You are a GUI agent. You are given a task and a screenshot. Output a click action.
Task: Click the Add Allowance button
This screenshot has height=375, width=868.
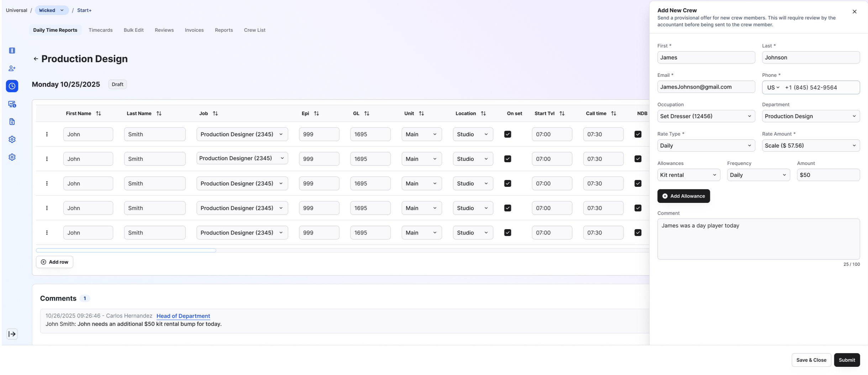(683, 196)
